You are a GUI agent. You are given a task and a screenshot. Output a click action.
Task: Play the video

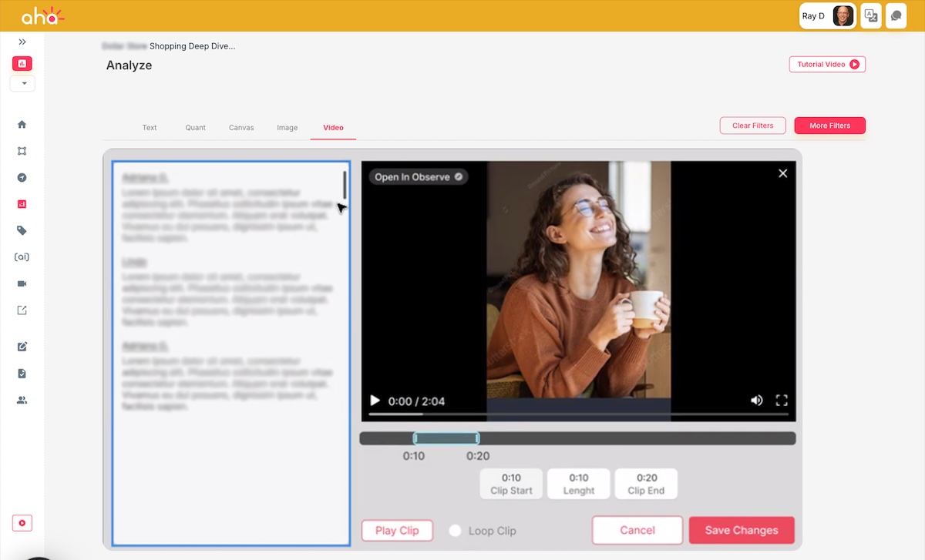375,401
